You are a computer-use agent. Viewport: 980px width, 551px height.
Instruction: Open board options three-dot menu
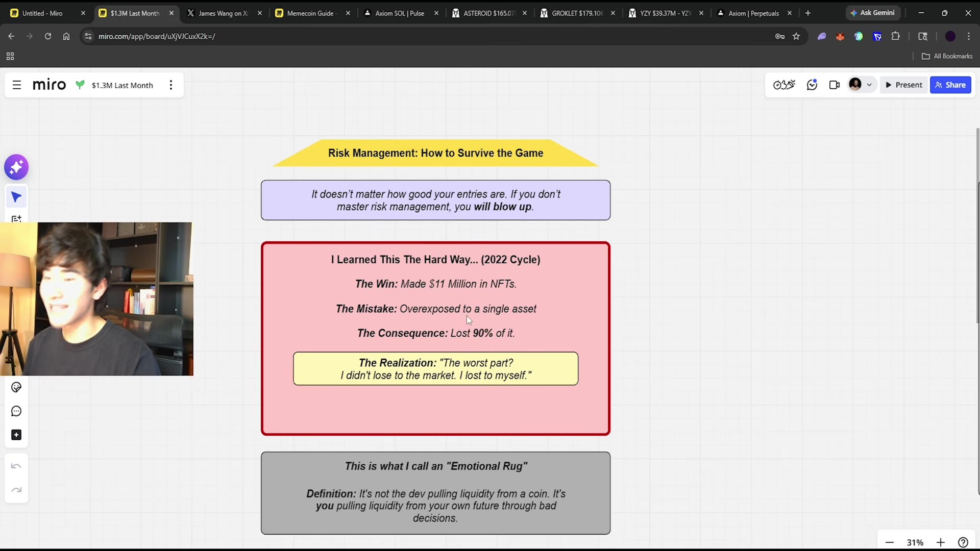[x=171, y=85]
